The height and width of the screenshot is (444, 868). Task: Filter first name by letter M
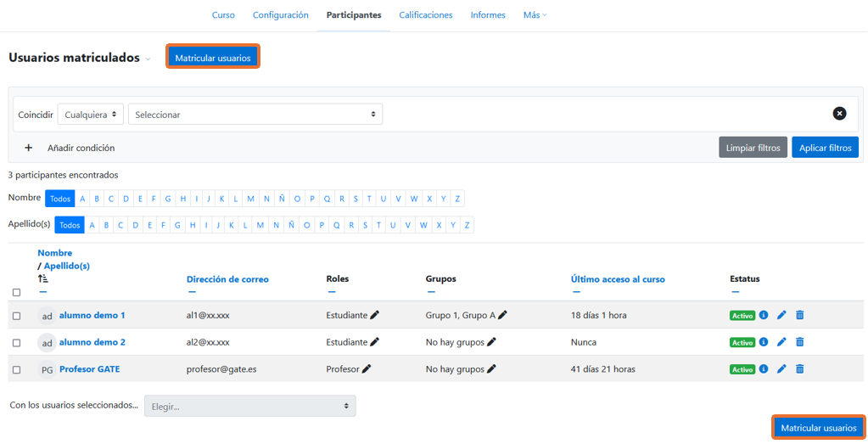tap(250, 199)
